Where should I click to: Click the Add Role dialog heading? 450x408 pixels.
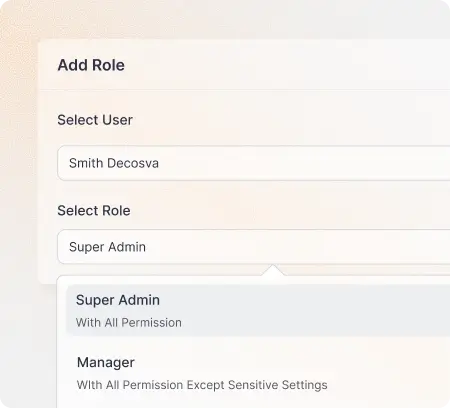[x=91, y=65]
